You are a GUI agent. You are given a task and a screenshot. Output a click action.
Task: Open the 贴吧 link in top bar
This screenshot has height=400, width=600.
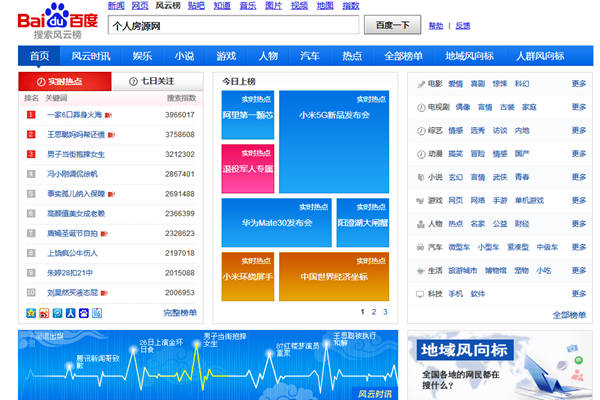tap(196, 5)
